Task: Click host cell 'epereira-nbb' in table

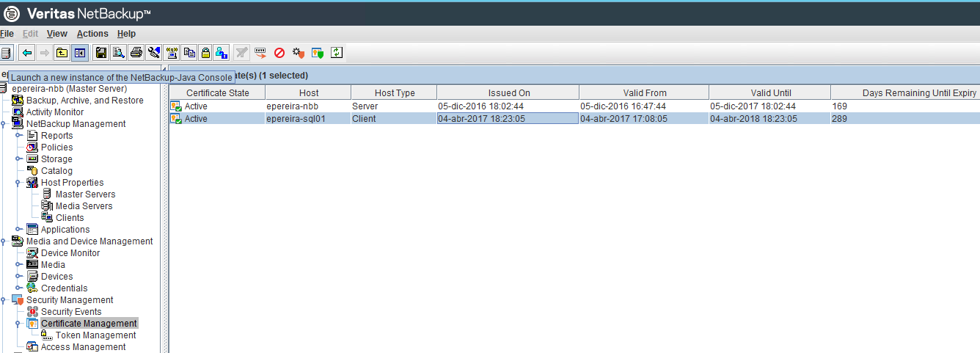Action: pyautogui.click(x=308, y=106)
